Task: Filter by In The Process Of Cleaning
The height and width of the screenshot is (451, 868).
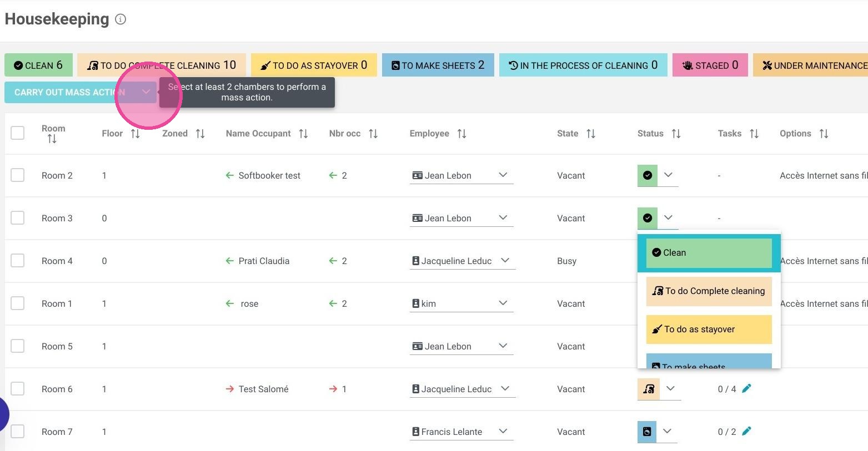Action: point(583,65)
